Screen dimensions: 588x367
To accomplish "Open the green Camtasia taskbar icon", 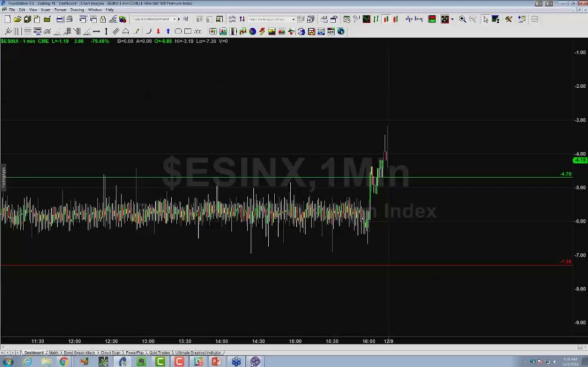I will (160, 362).
